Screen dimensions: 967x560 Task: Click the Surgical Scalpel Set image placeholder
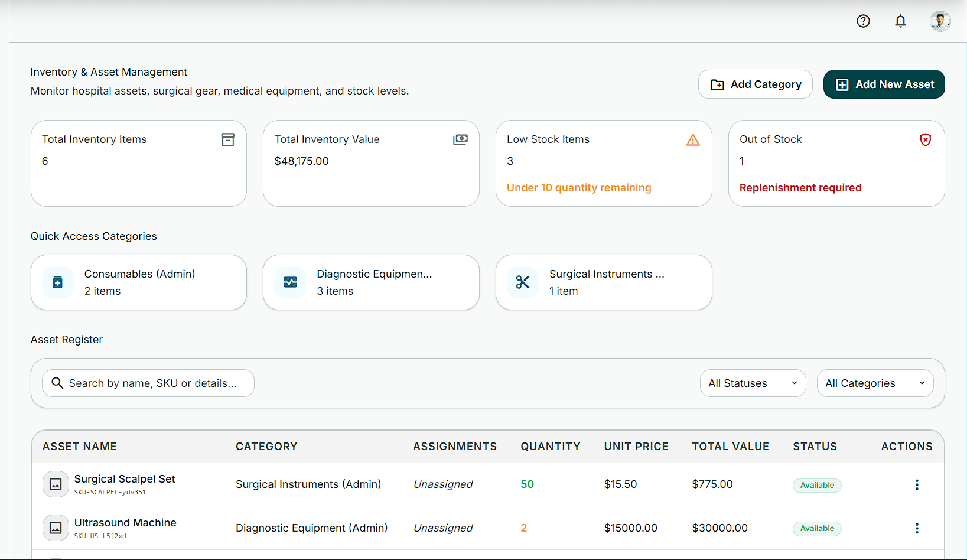pos(56,484)
